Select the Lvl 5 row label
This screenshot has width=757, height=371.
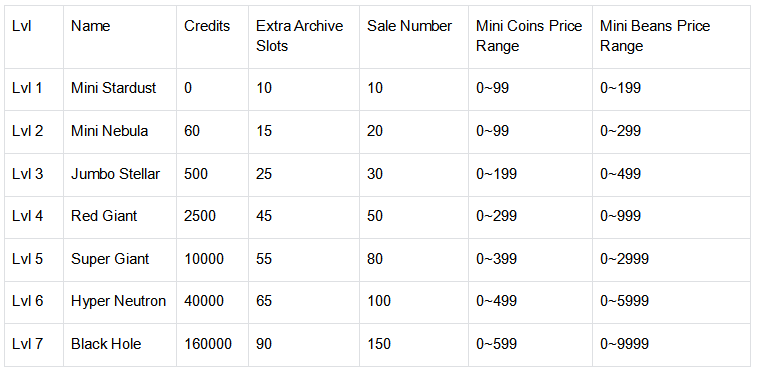[x=28, y=259]
